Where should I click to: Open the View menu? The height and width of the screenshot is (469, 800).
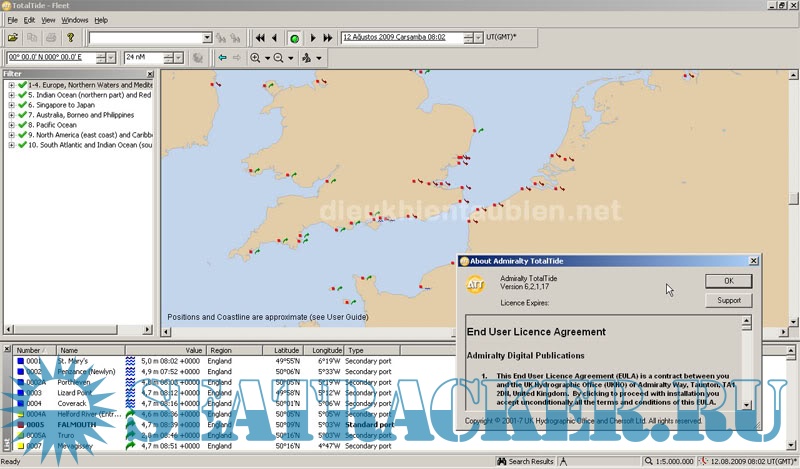point(48,20)
